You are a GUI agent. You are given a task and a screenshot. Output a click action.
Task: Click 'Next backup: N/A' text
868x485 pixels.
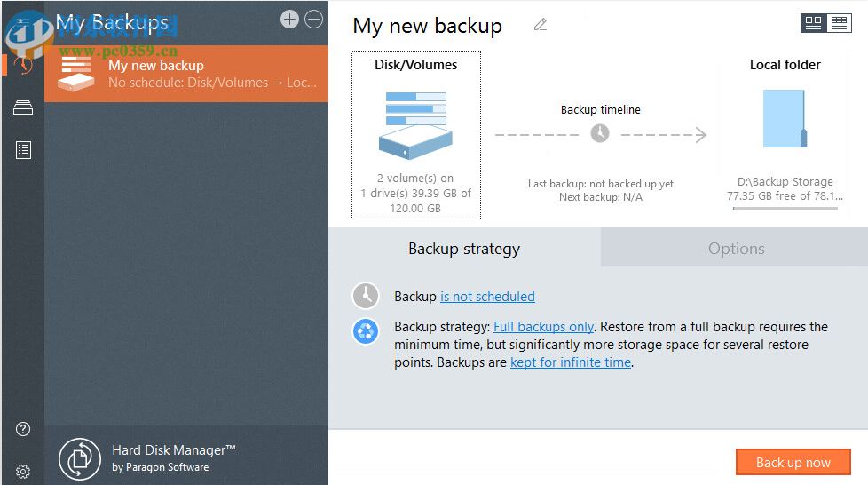[x=601, y=197]
